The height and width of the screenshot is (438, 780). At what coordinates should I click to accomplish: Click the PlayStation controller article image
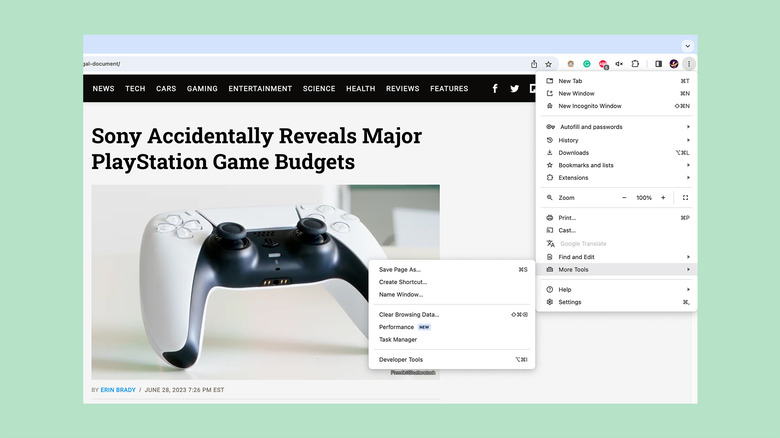[230, 282]
